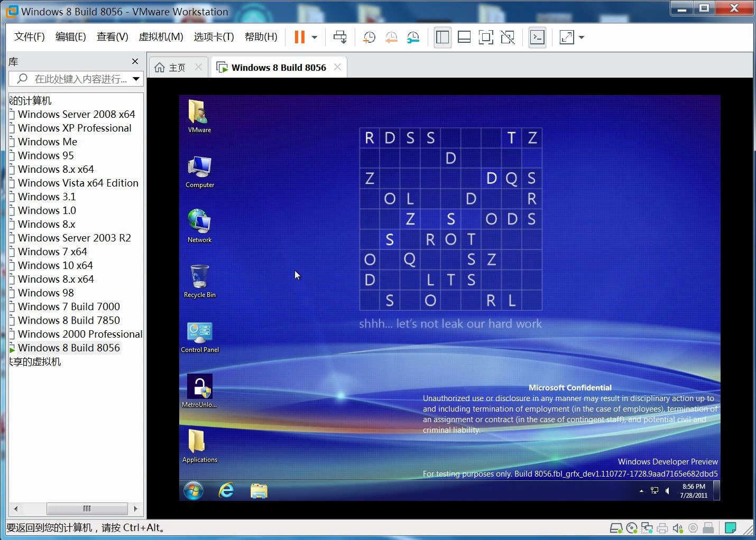Toggle the console view button
This screenshot has width=756, height=540.
[x=537, y=37]
